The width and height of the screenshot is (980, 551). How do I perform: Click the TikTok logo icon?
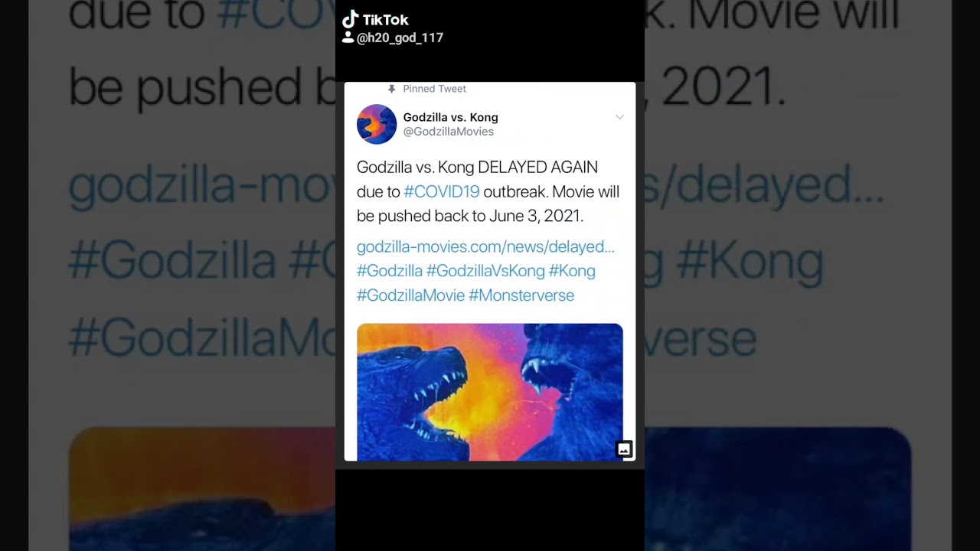pyautogui.click(x=350, y=19)
